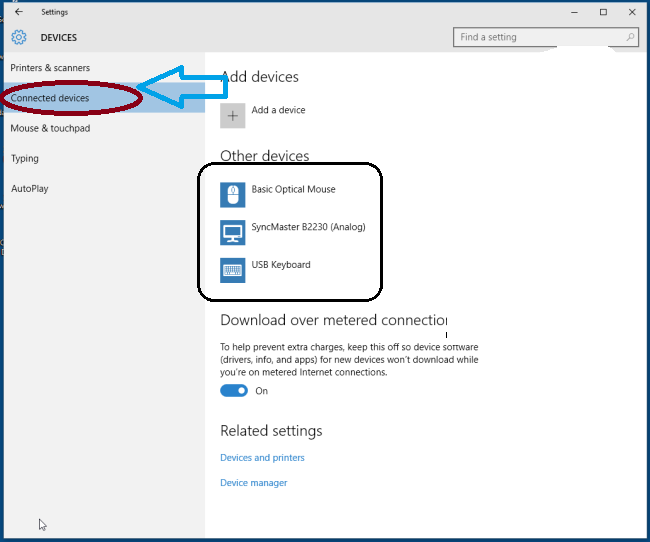Click the plus icon to add device
Screen dimensions: 650x542
pyautogui.click(x=233, y=116)
